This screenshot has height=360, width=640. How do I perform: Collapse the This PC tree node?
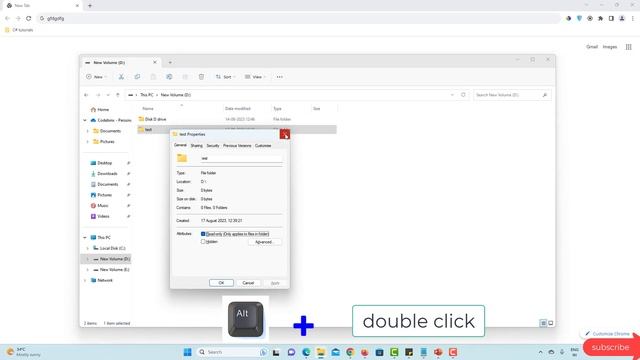click(85, 238)
